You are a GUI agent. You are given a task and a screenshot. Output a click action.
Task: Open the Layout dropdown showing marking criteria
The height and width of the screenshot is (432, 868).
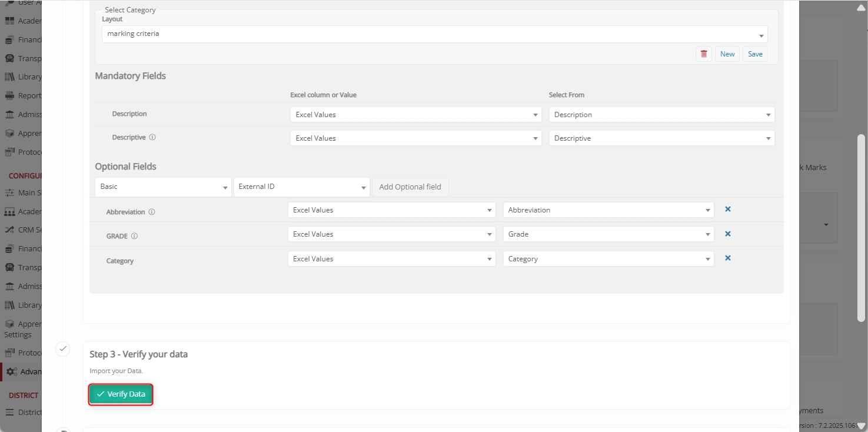click(434, 34)
